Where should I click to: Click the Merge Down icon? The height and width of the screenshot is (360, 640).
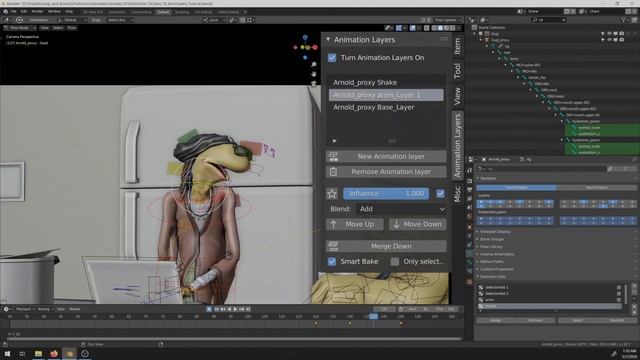[333, 246]
